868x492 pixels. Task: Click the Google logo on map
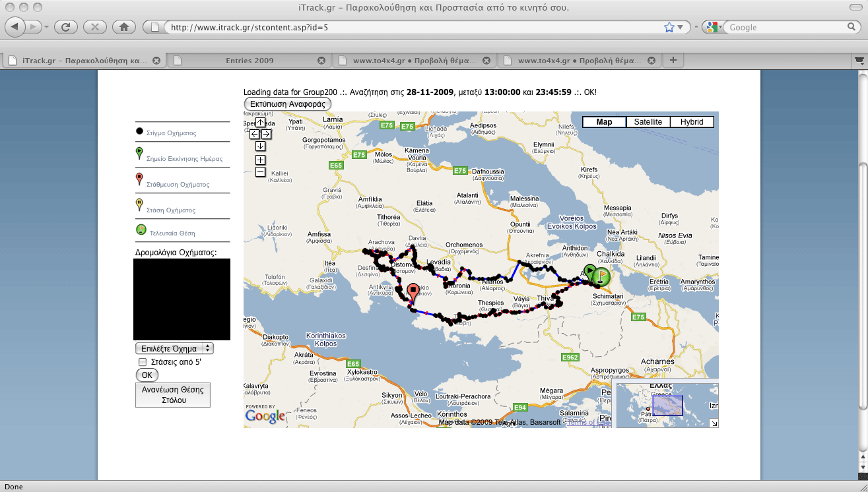point(265,415)
